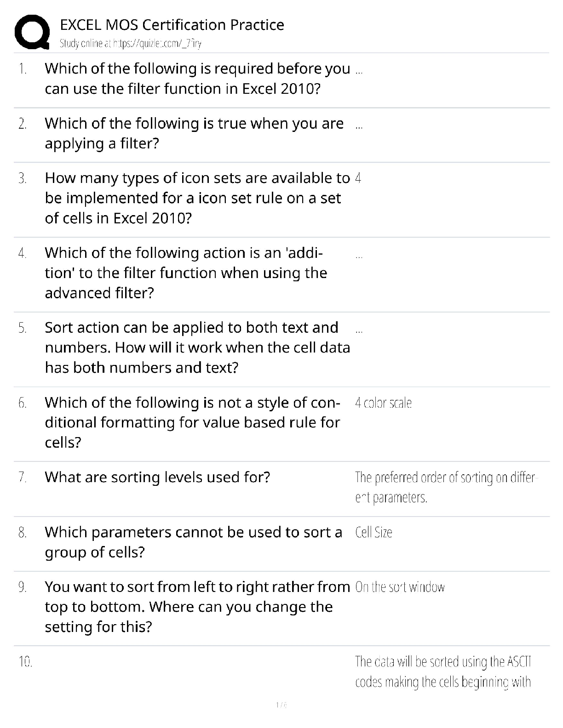This screenshot has width=563, height=728.
Task: Select the "EXCEL MOS Certification Practice" title
Action: point(172,25)
